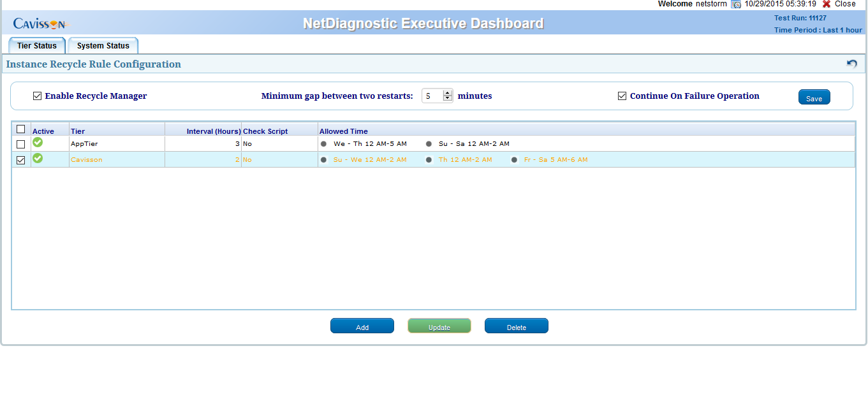Click the 'Test Run: 11127' label
868x397 pixels.
click(x=800, y=18)
